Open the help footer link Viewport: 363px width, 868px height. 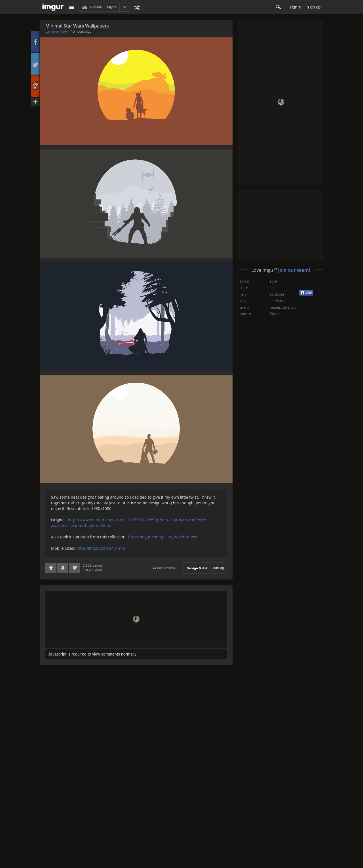tap(243, 294)
